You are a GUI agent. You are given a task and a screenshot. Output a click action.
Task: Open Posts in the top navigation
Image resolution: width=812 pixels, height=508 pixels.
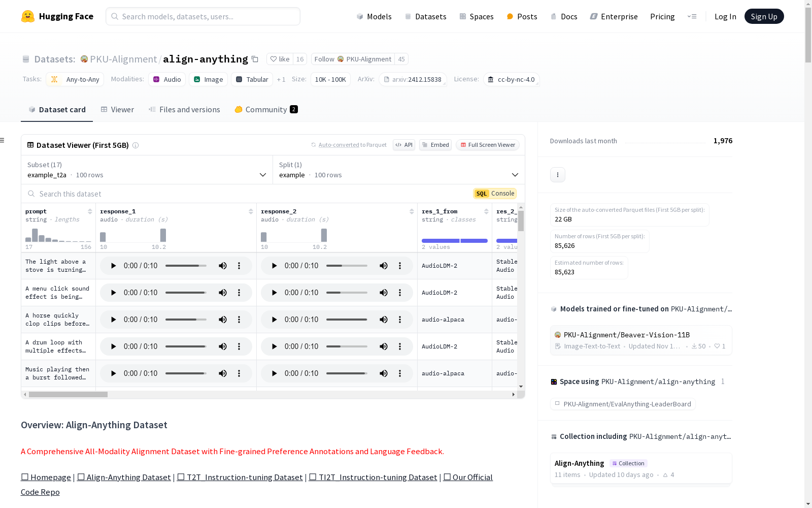(522, 16)
